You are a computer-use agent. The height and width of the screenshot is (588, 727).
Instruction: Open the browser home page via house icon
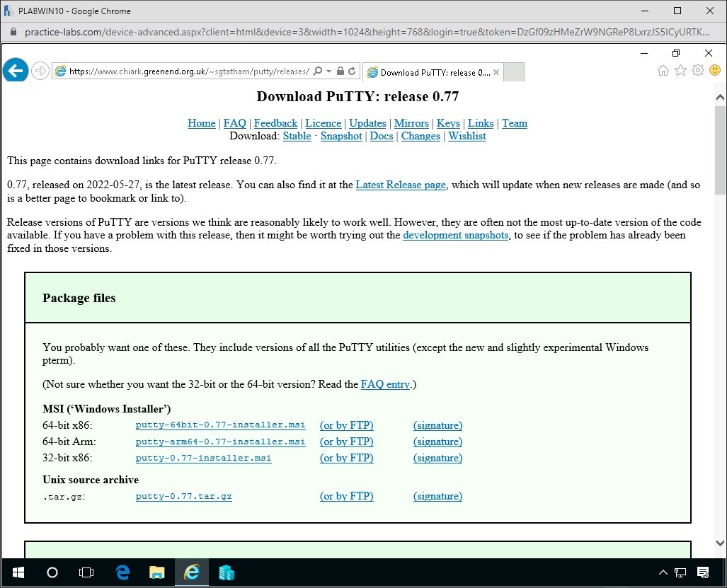663,71
